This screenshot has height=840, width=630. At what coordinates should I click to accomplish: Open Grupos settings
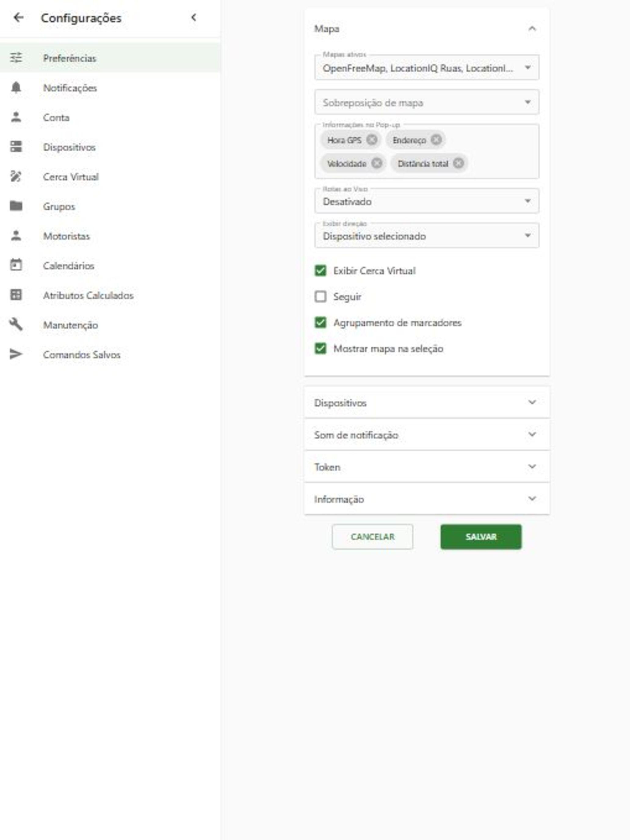tap(110, 206)
